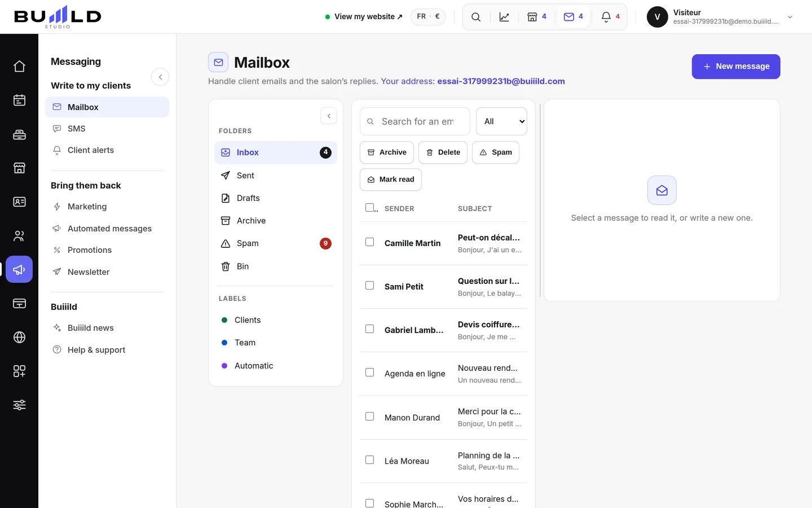Tick the Gabriel Lamb... message checkbox

tap(369, 329)
